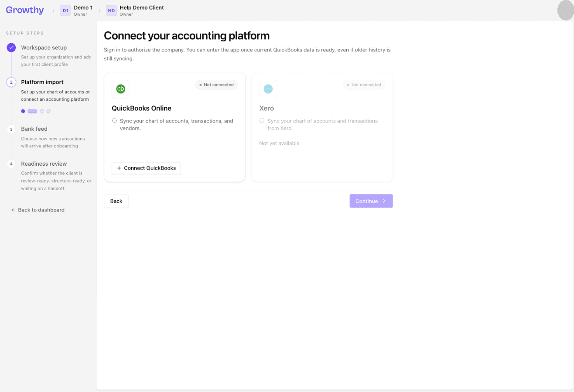This screenshot has width=574, height=392.
Task: Click the Xero card title
Action: (266, 108)
